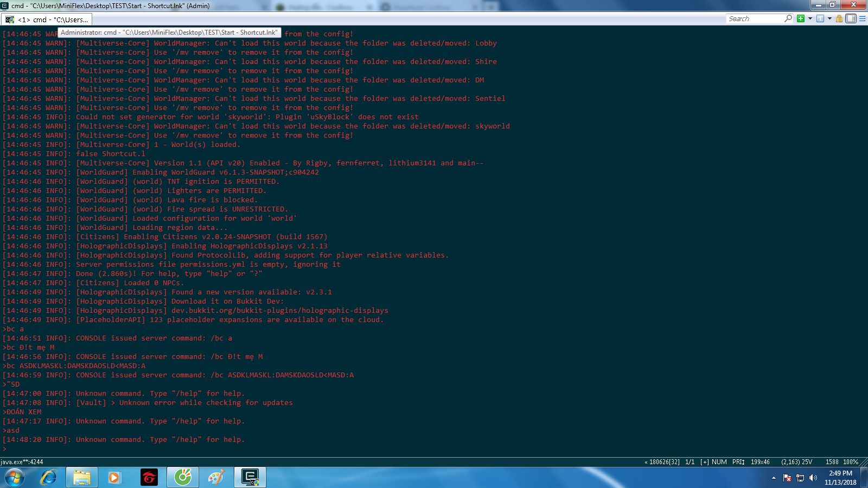
Task: Toggle the yellow padlock console lock
Action: 839,18
